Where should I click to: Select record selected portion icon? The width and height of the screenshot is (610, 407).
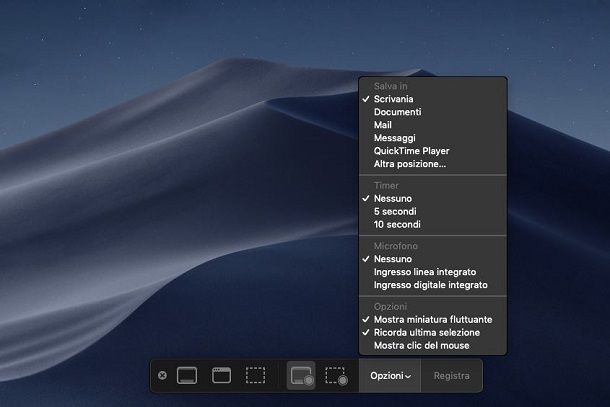tap(336, 376)
